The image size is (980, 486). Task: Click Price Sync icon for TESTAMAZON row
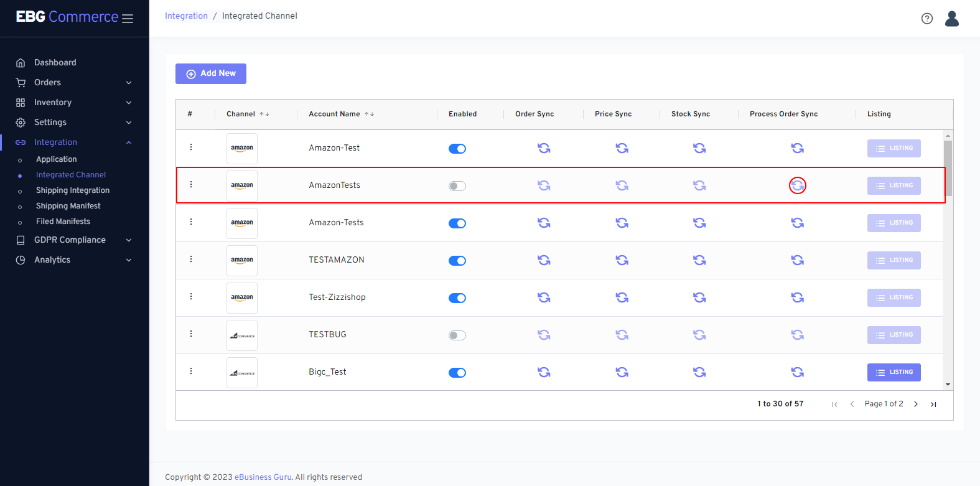point(622,260)
